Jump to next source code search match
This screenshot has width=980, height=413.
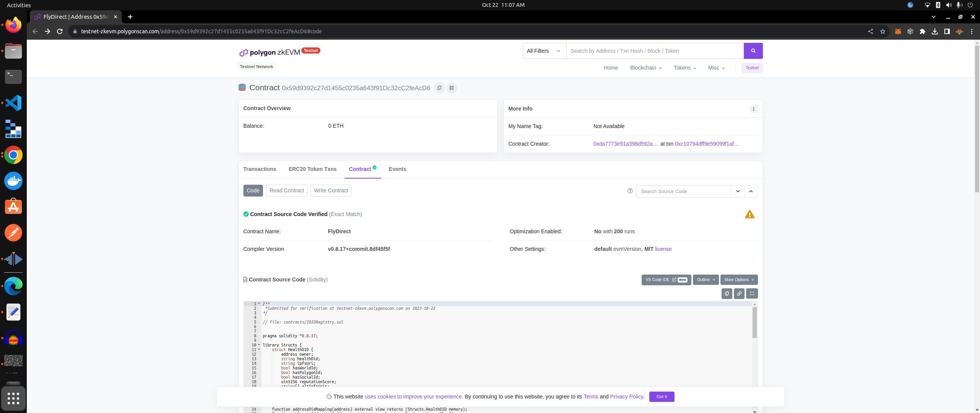pos(738,191)
